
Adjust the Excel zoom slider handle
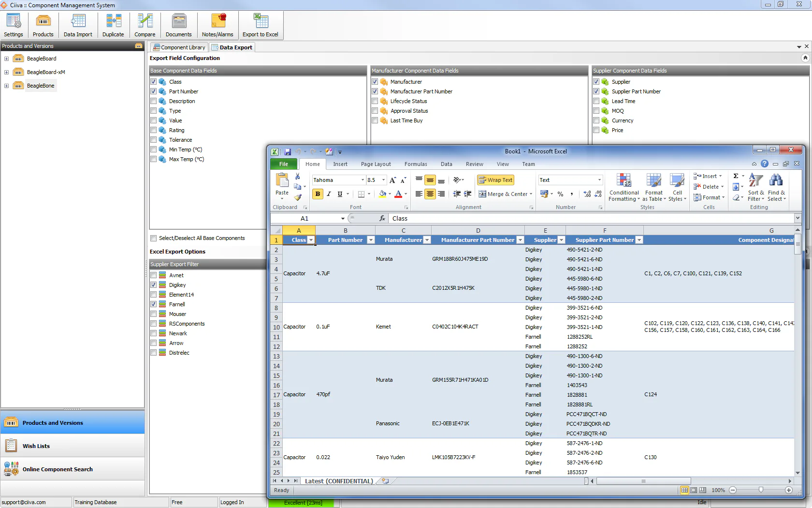(761, 490)
